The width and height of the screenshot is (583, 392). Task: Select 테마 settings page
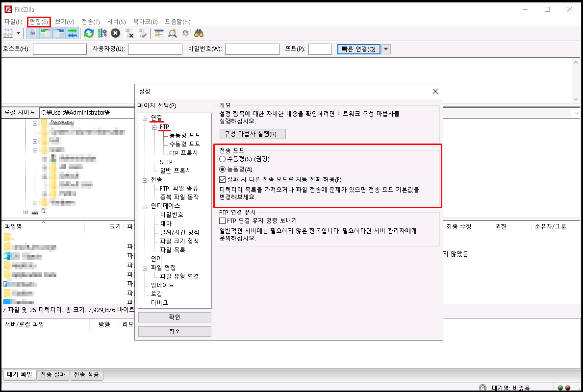[166, 223]
